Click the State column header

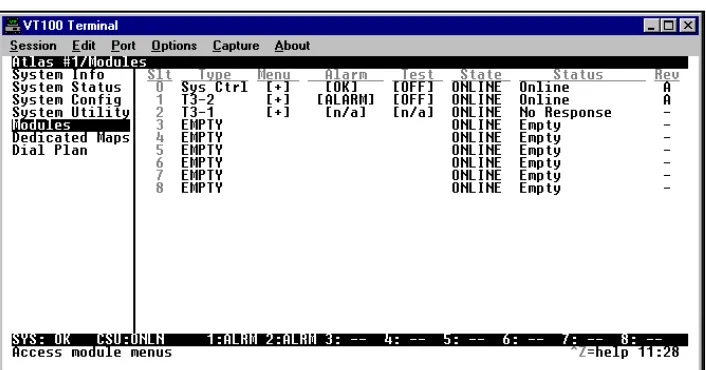click(481, 75)
